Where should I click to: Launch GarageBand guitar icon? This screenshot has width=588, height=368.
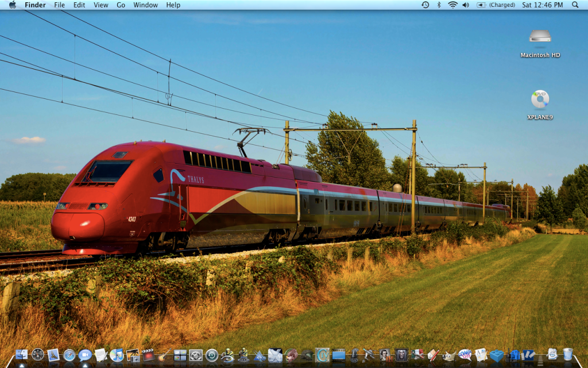(x=164, y=355)
